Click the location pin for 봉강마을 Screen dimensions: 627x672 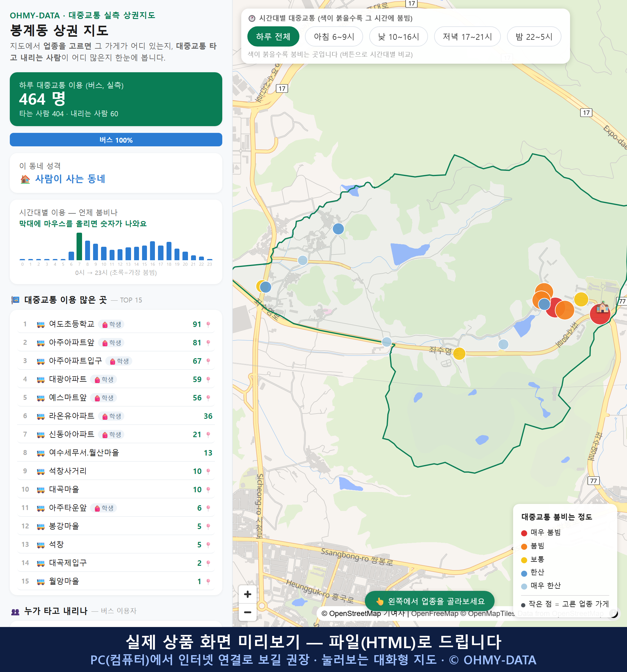[x=208, y=526]
